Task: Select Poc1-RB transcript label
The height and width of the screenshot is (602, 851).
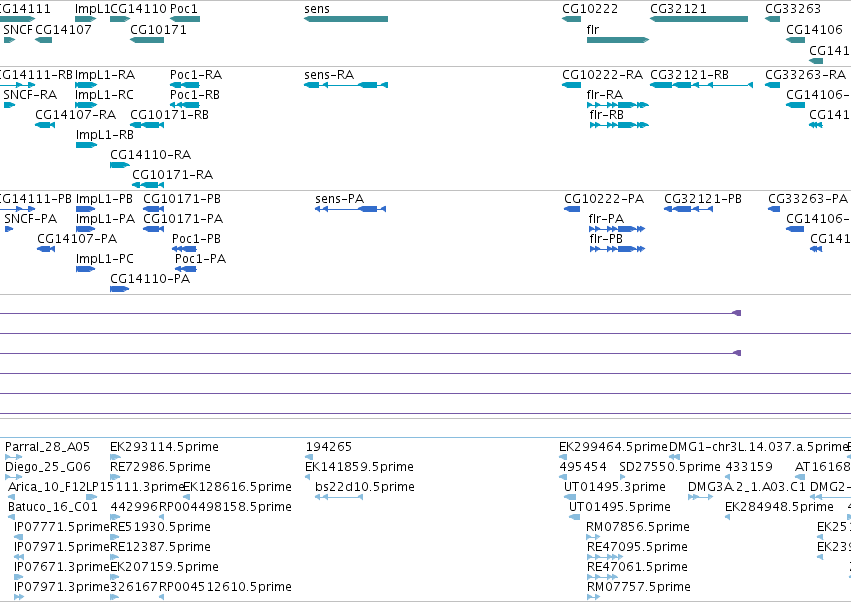Action: (x=195, y=94)
